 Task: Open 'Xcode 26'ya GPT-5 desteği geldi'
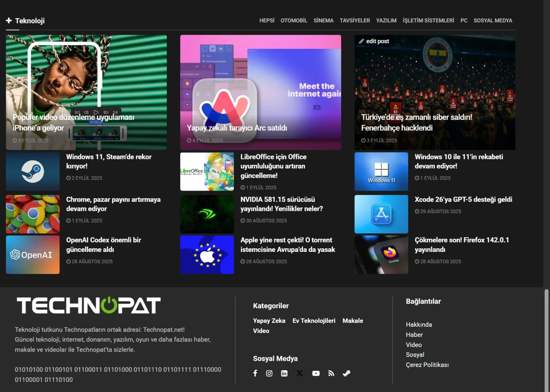(x=463, y=200)
